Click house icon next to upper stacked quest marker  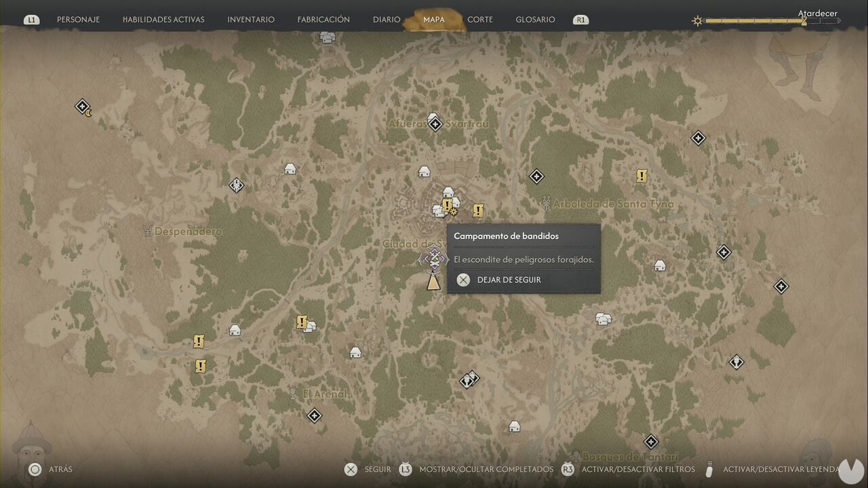point(235,330)
